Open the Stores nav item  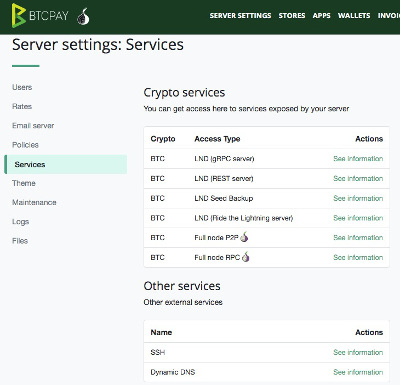pyautogui.click(x=292, y=16)
